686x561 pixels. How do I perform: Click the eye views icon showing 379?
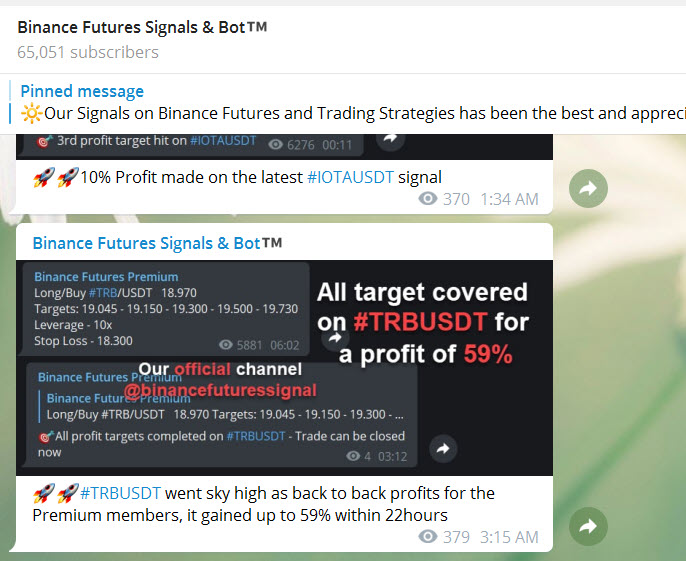[428, 537]
